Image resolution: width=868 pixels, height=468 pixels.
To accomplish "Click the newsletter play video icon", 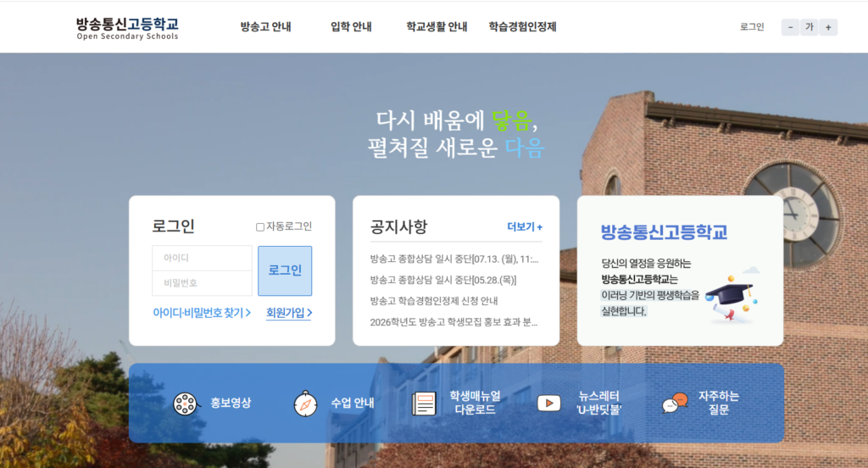I will tap(549, 404).
